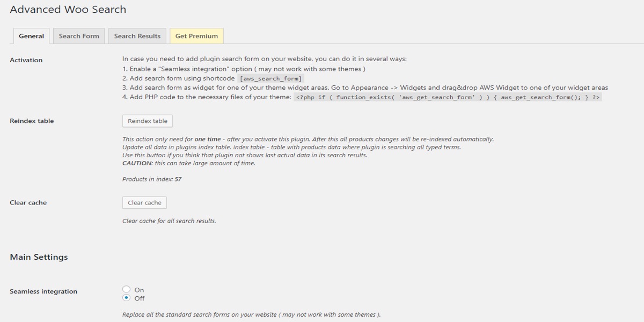This screenshot has height=322, width=644.
Task: Click the PHP aws_get_search_form code snippet
Action: [x=448, y=97]
